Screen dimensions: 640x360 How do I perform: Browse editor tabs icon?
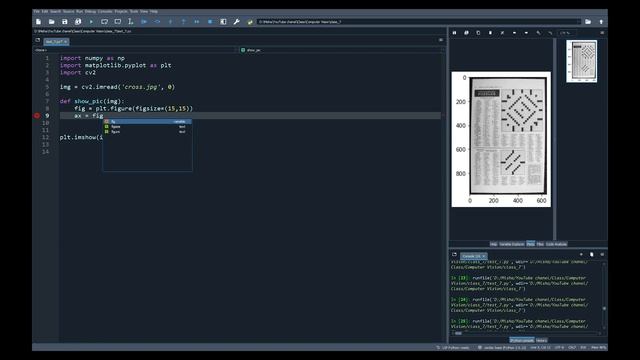point(38,40)
